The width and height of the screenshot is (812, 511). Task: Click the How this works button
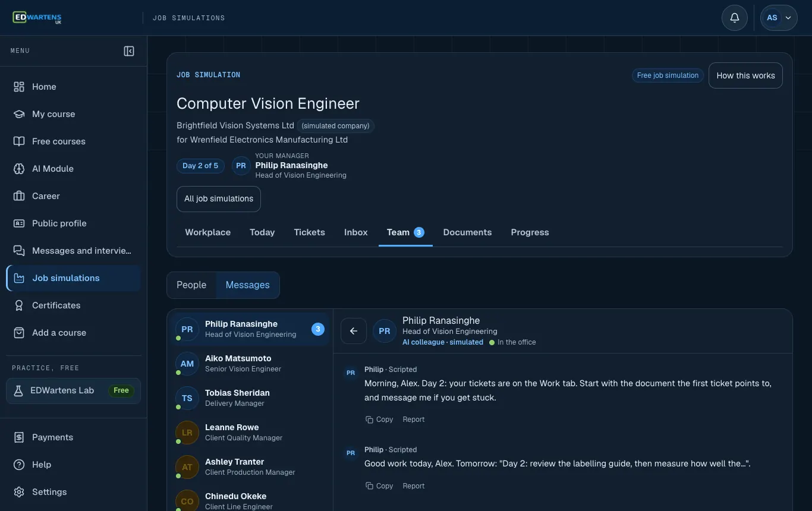tap(745, 75)
